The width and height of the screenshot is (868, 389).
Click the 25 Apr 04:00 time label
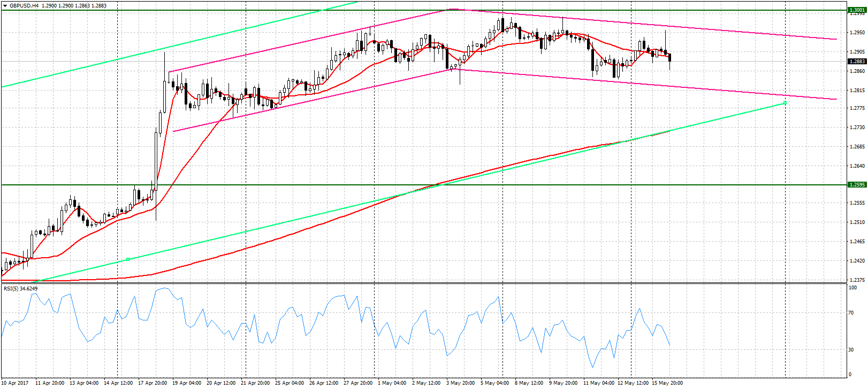click(290, 383)
